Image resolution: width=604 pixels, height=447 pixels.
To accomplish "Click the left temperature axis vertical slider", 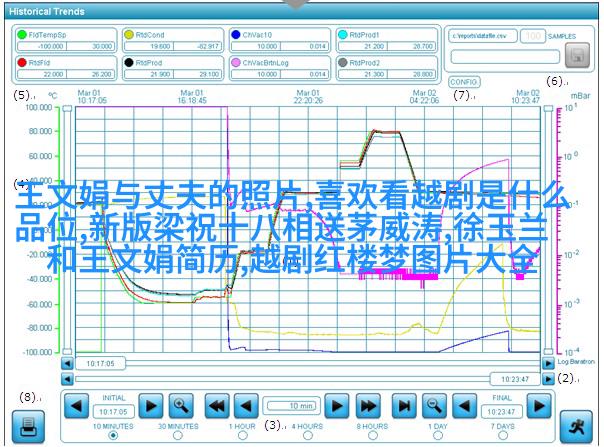I will click(67, 230).
